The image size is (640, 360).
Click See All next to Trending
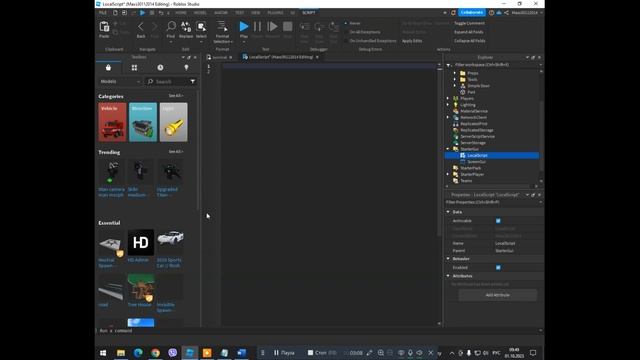(176, 152)
